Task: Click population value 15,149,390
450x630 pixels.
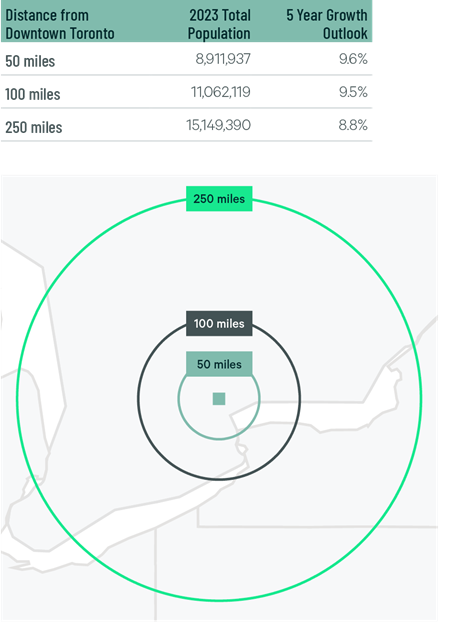Action: [x=219, y=125]
